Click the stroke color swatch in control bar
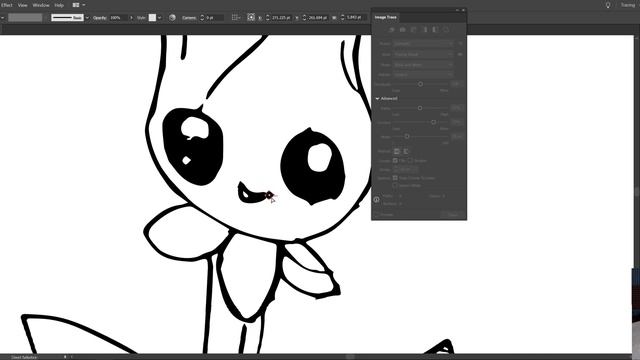The image size is (640, 360). [25, 18]
